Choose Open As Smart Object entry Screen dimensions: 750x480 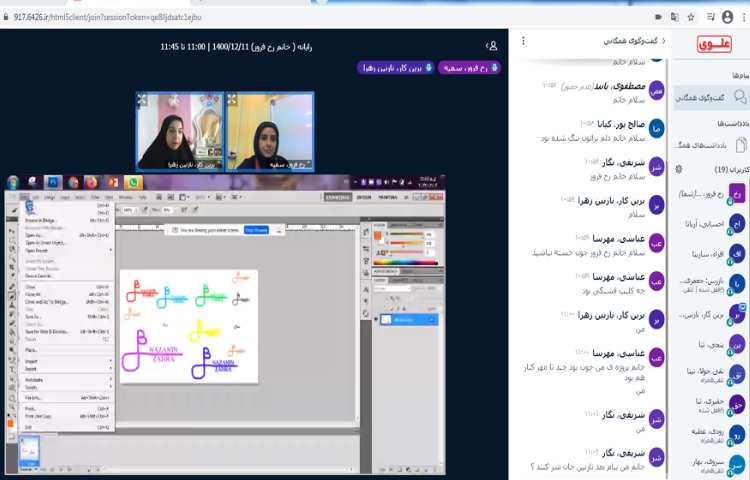coord(67,243)
